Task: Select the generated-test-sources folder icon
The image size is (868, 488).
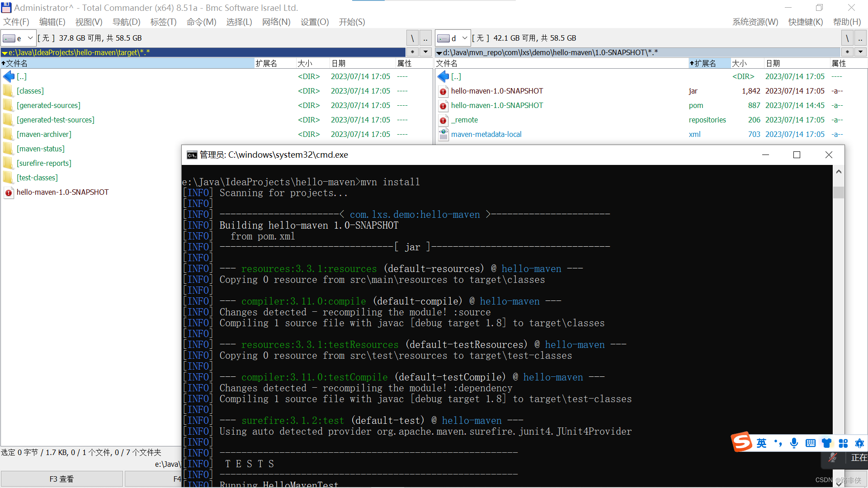Action: [x=8, y=120]
